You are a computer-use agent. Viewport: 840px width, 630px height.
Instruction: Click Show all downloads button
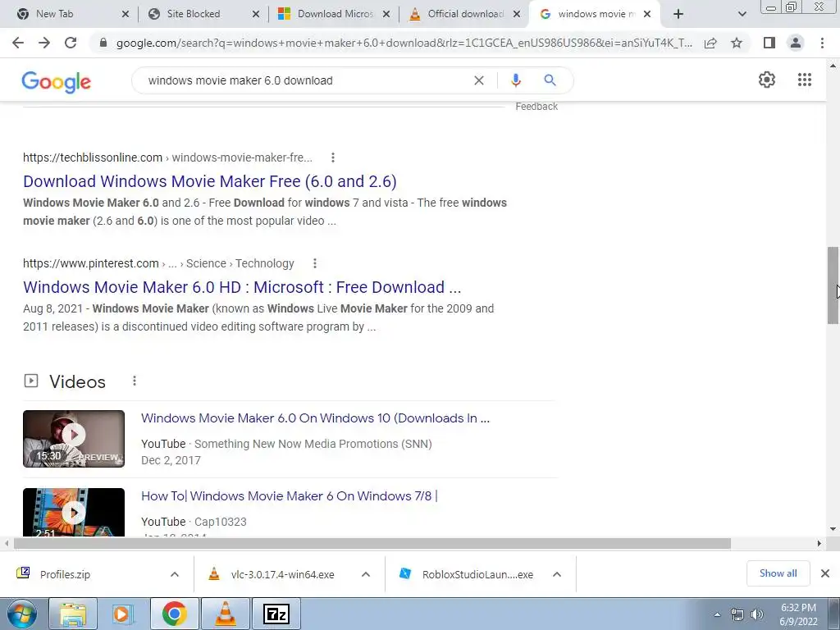click(x=778, y=573)
